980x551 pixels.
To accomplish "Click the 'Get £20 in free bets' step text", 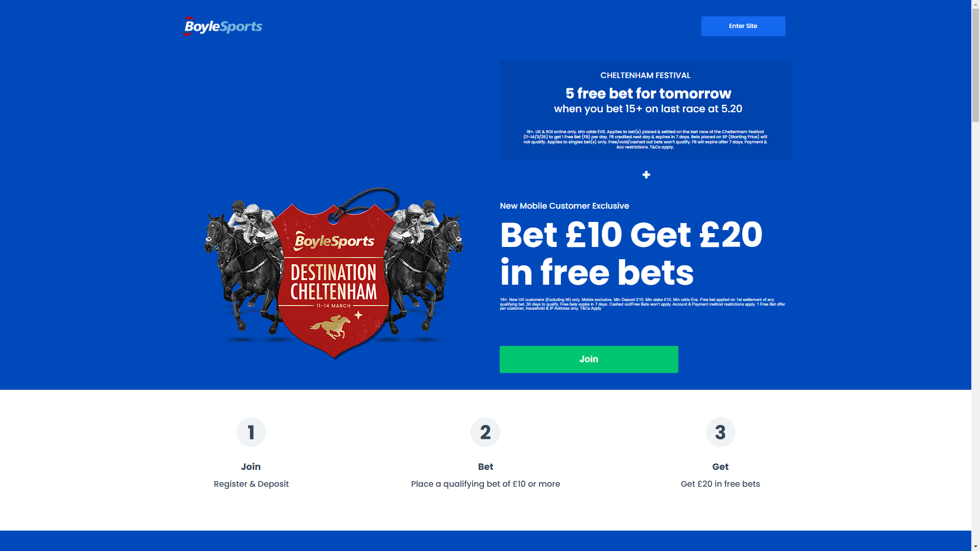I will point(720,484).
